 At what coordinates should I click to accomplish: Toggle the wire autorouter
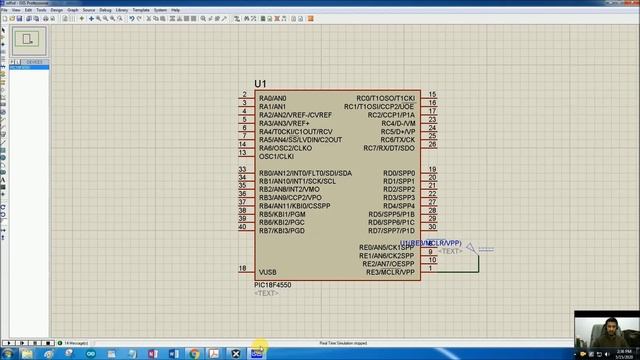(237, 19)
